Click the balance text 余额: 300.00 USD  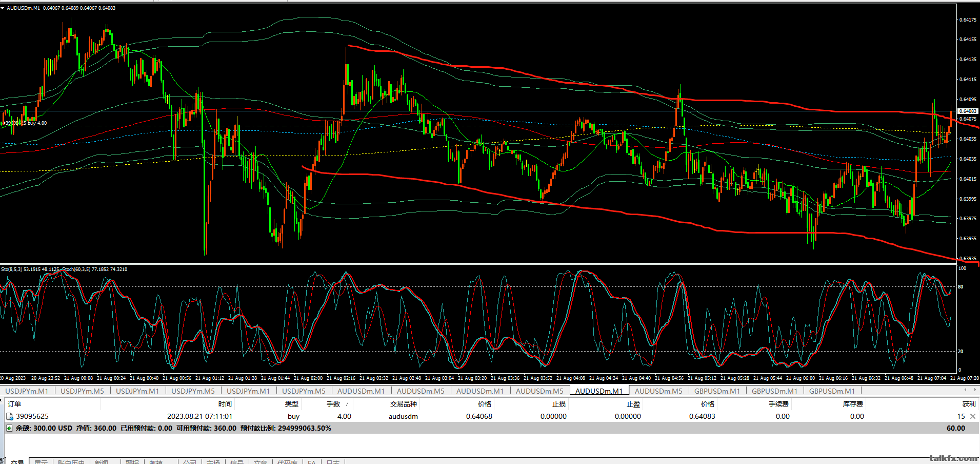[44, 428]
